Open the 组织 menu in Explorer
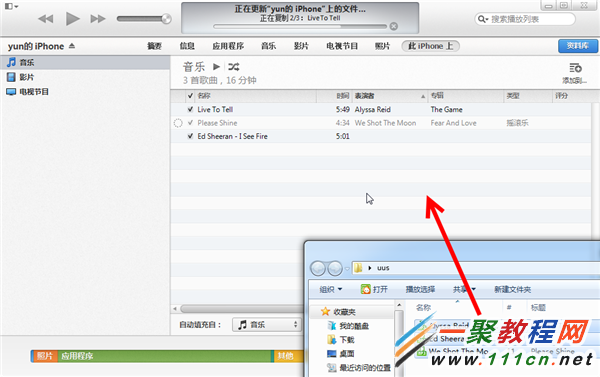This screenshot has width=600, height=377. [x=331, y=289]
